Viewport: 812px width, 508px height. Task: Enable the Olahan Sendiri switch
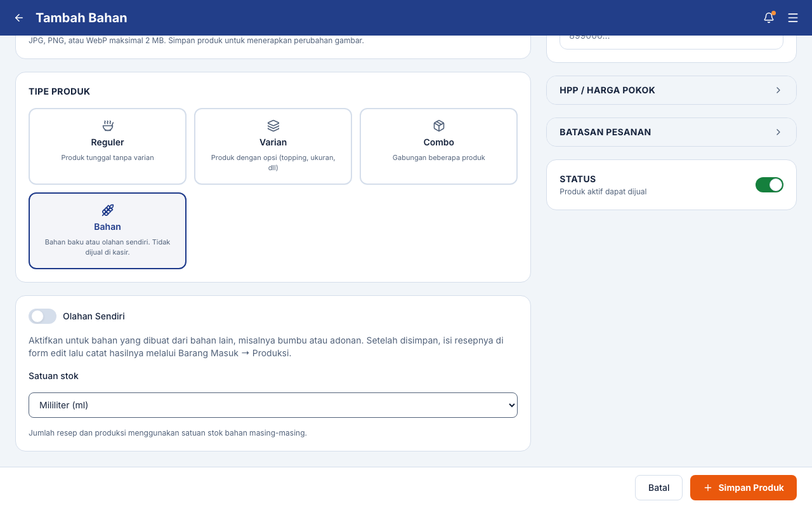click(x=43, y=316)
